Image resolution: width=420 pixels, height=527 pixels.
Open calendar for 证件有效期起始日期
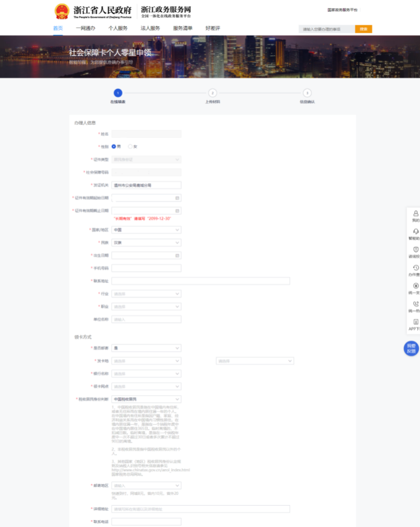(177, 198)
